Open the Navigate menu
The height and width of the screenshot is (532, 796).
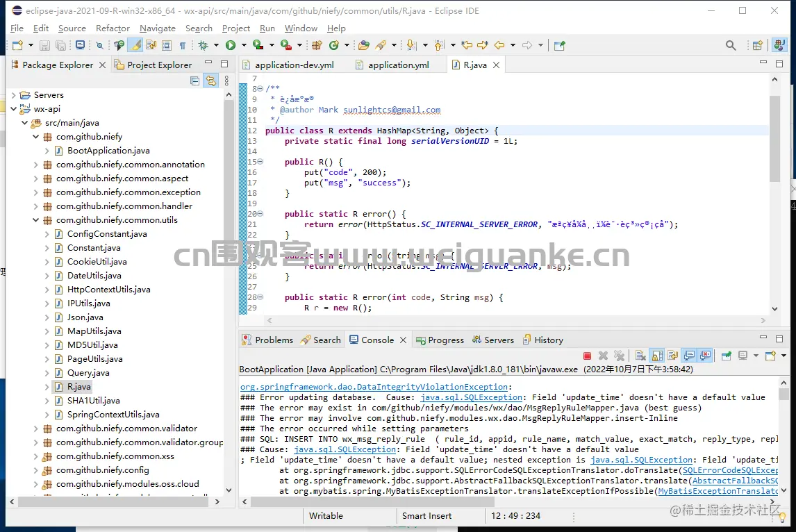tap(158, 28)
